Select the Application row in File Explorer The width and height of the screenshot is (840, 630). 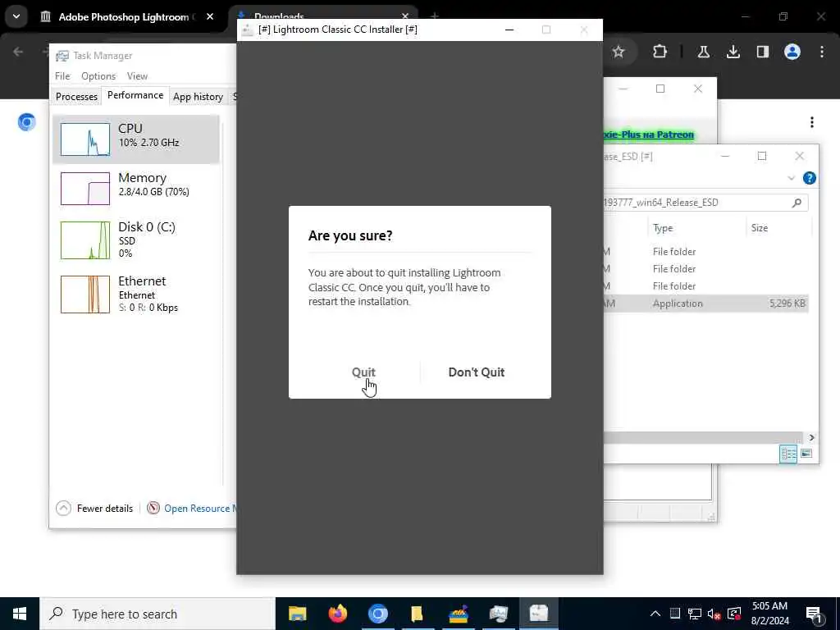pos(705,304)
